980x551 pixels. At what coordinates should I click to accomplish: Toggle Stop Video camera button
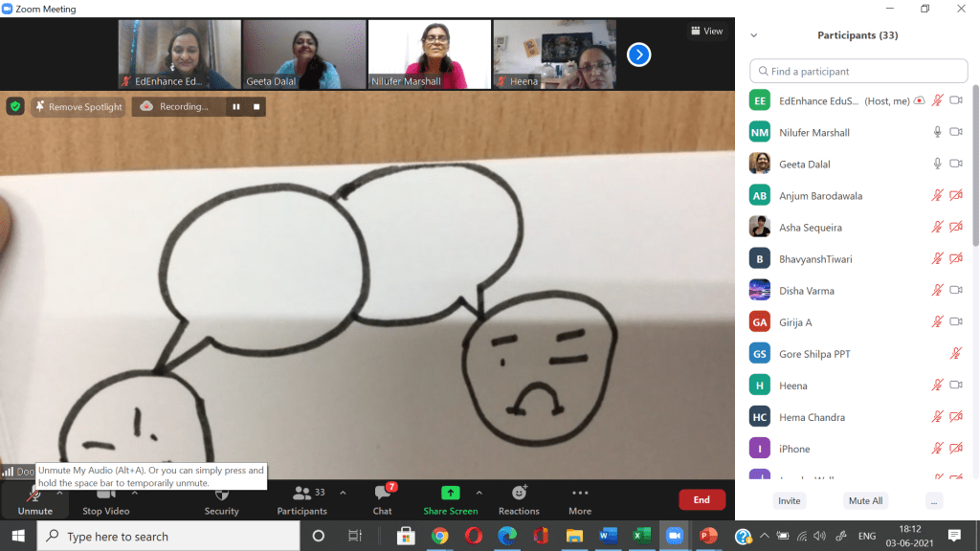tap(105, 495)
